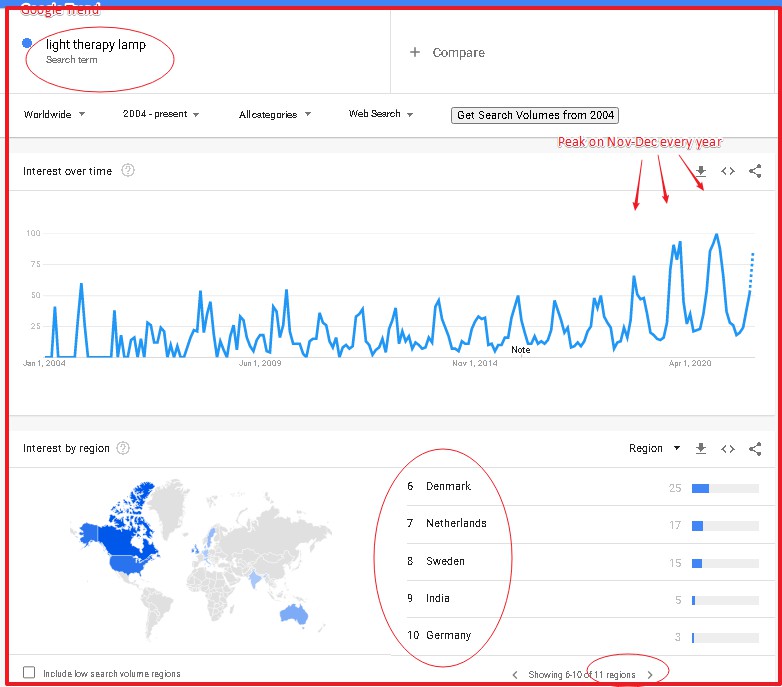Open embed code for Interest over time

click(x=728, y=172)
